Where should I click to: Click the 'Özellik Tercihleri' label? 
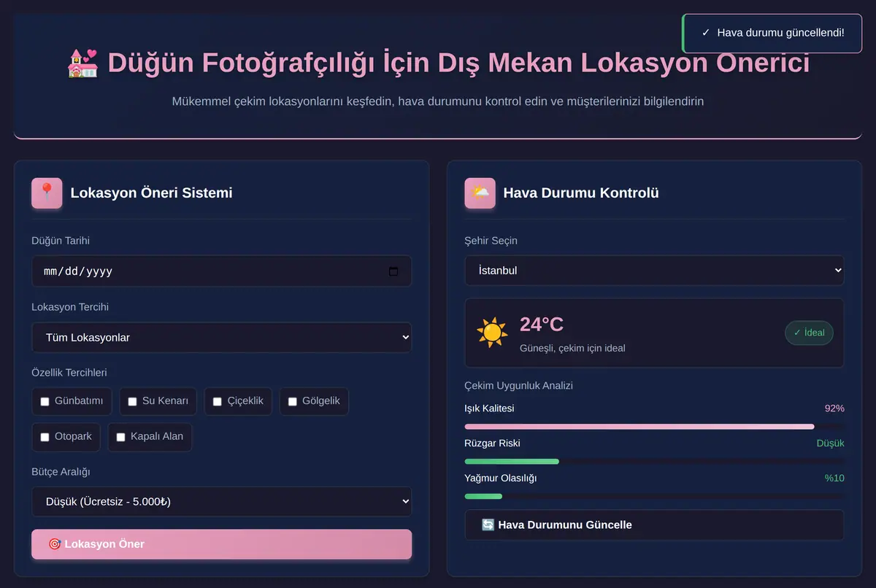tap(69, 373)
